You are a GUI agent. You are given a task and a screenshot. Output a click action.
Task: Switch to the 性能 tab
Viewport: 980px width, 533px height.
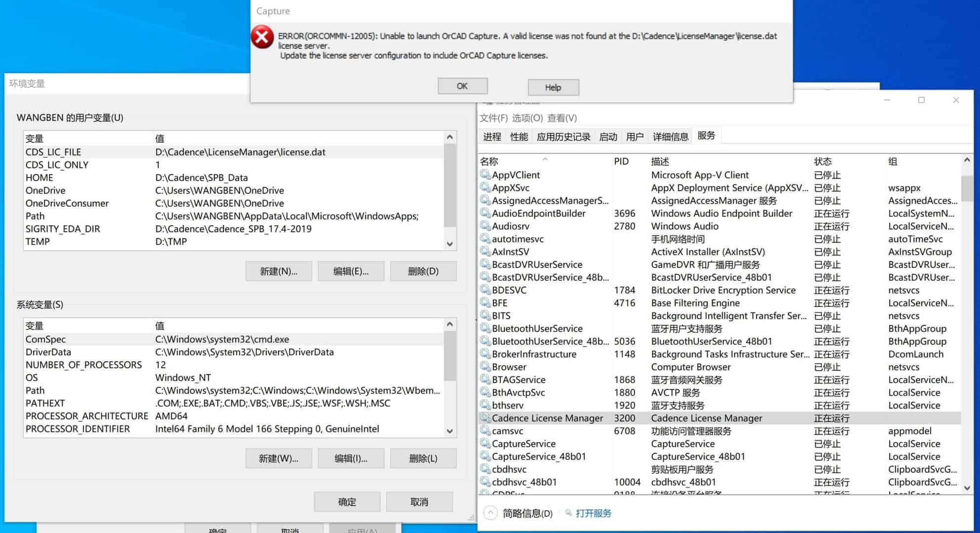point(519,137)
